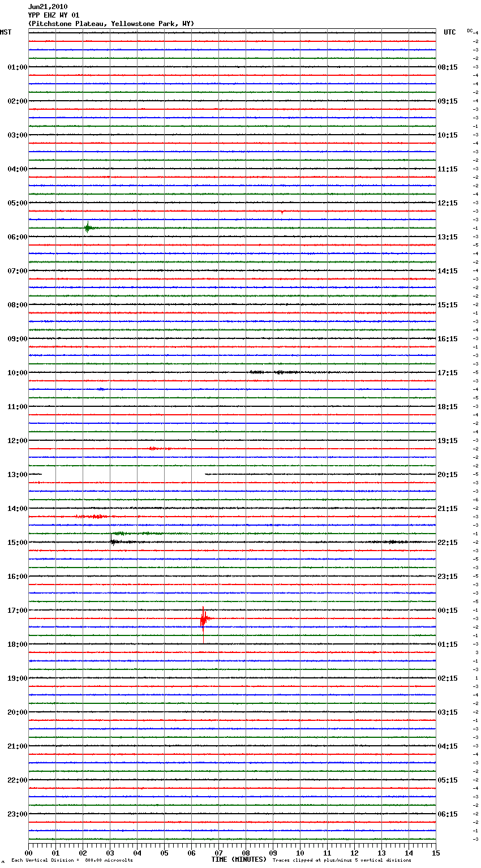481x868 pixels.
Task: Click minute 09 on the bottom axis
Action: [x=273, y=853]
